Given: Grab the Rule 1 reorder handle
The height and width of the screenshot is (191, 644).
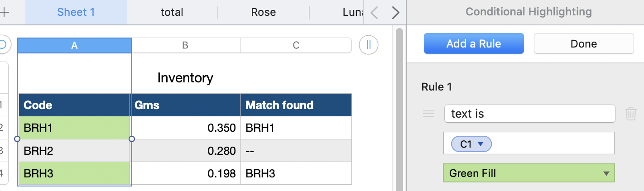Looking at the screenshot, I should (428, 114).
